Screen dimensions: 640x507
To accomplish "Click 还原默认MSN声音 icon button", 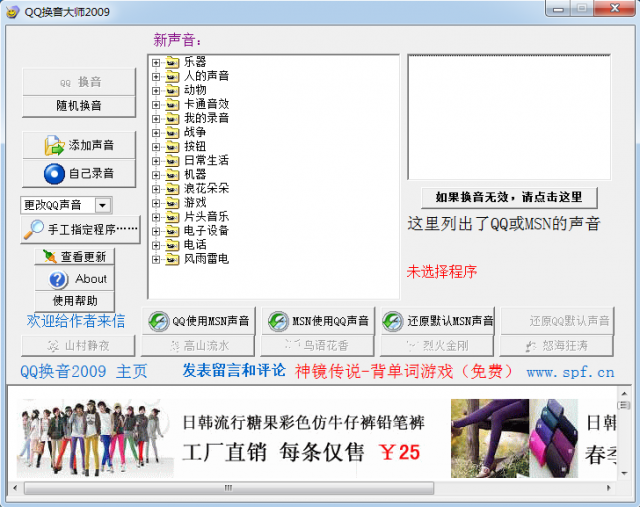I will coord(393,321).
